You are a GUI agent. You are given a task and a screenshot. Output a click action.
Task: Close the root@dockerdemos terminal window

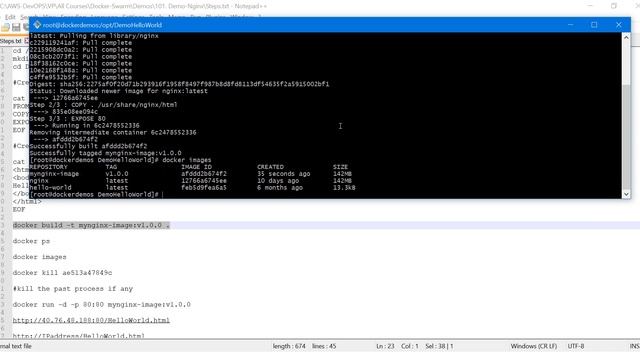point(619,25)
